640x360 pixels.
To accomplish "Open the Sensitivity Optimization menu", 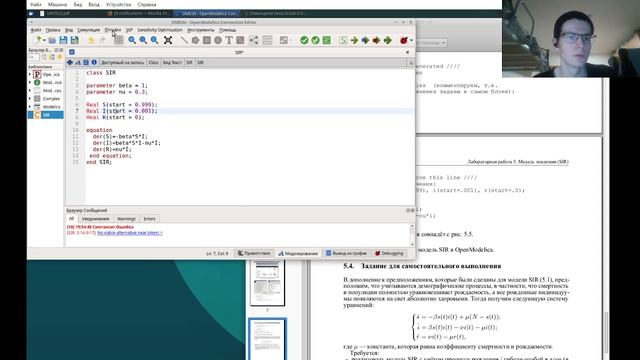I will [160, 30].
